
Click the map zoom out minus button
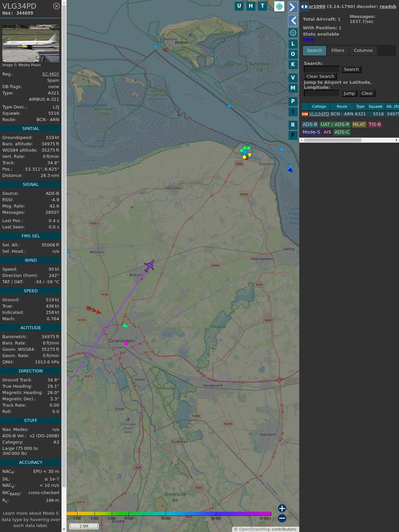(282, 518)
